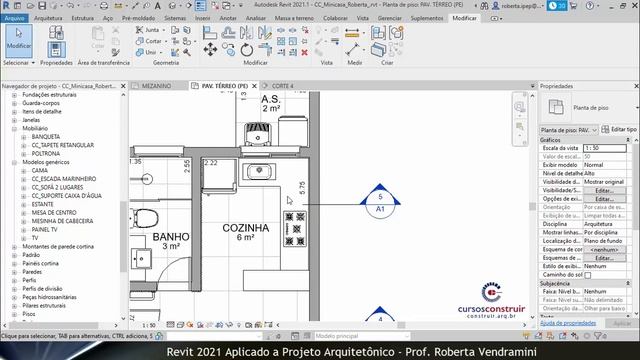Select the MESA DE CENTRO tree item

[x=53, y=213]
